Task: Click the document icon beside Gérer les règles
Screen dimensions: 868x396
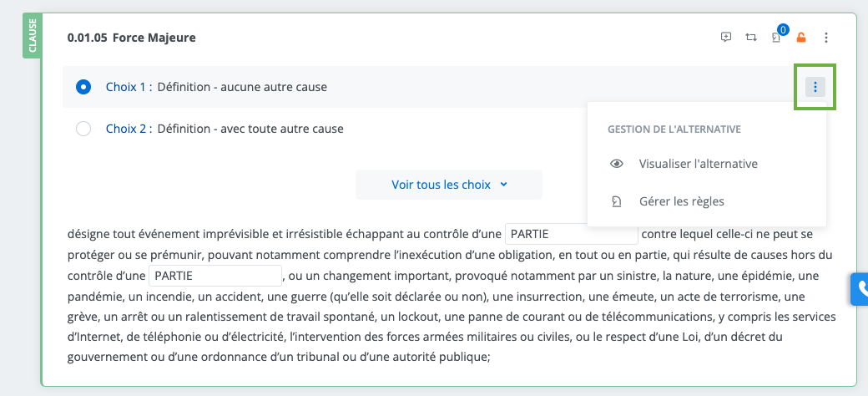Action: [617, 201]
